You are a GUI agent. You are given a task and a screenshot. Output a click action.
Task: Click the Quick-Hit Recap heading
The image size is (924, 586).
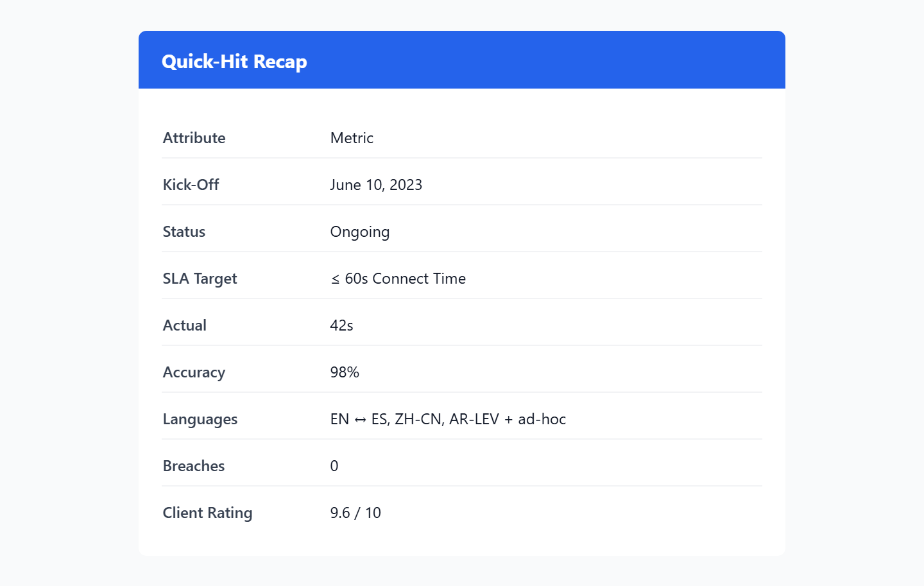click(x=234, y=62)
